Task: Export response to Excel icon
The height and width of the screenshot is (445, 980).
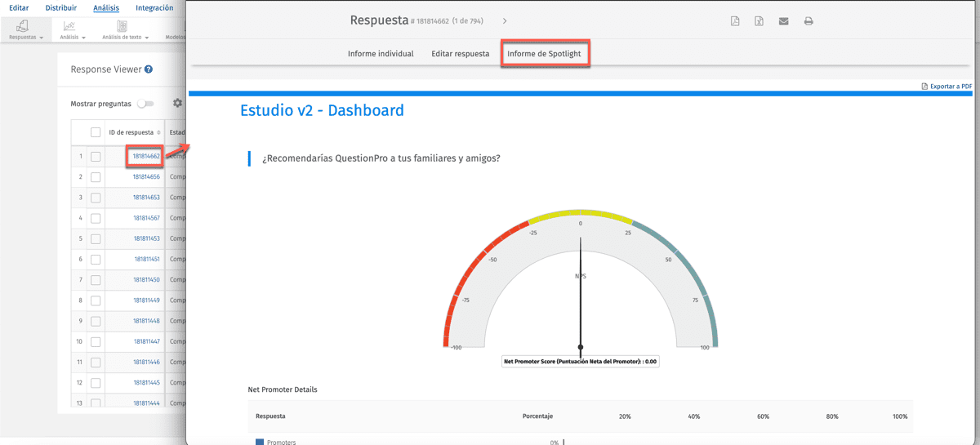Action: 759,21
